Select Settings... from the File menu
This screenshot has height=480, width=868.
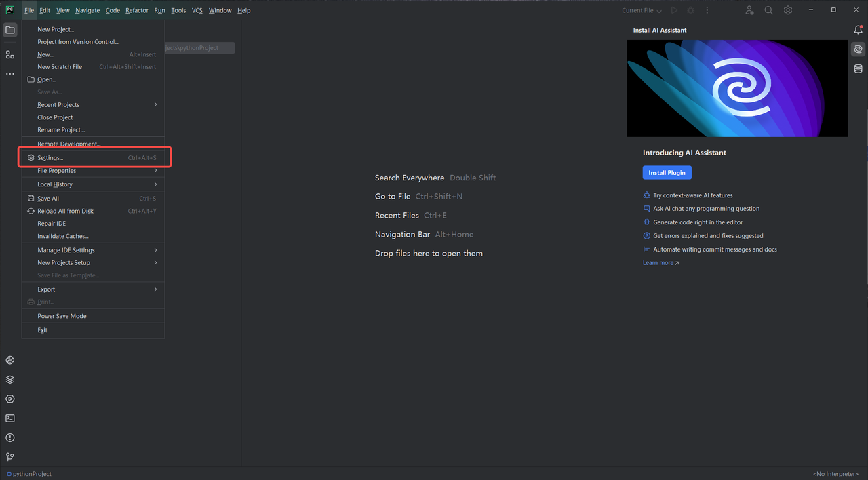94,158
